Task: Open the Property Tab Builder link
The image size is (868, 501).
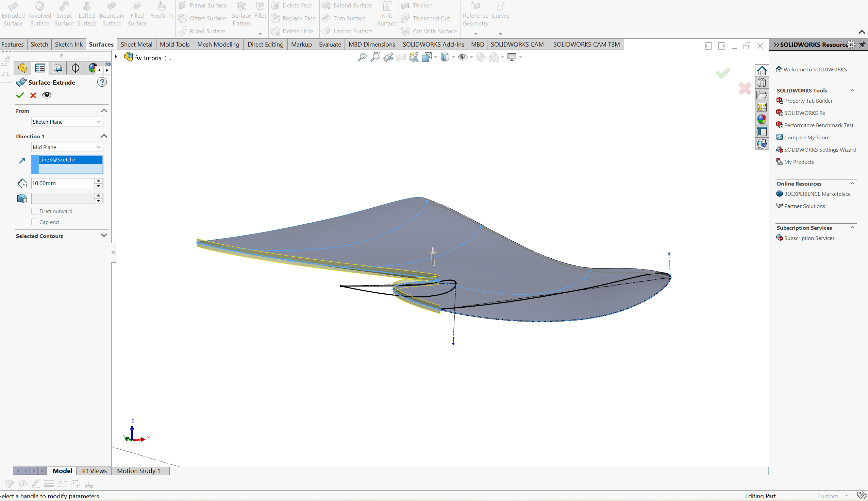Action: tap(808, 101)
